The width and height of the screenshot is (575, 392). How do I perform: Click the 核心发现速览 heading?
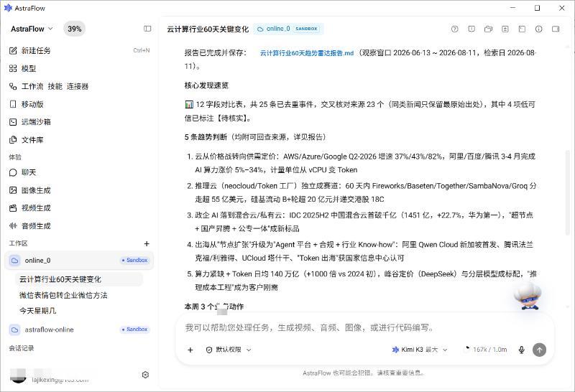[x=206, y=85]
